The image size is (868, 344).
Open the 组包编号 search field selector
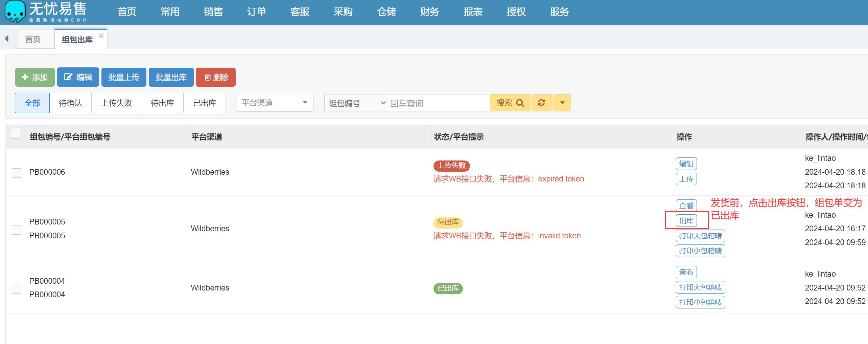click(357, 103)
